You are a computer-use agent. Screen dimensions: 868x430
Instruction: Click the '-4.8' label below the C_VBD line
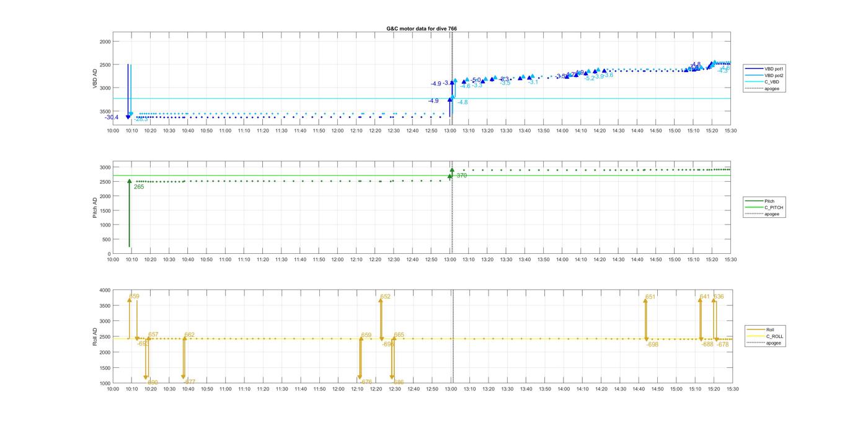tap(462, 102)
